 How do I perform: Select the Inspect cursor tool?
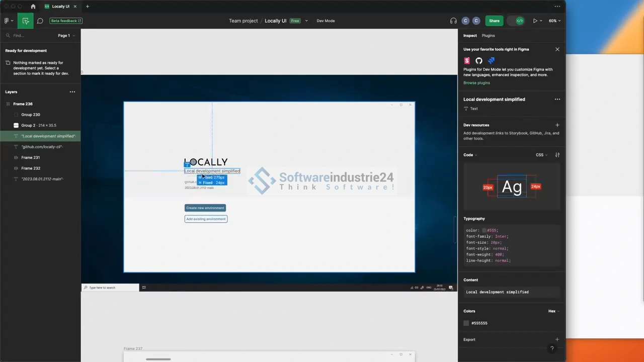[25, 21]
